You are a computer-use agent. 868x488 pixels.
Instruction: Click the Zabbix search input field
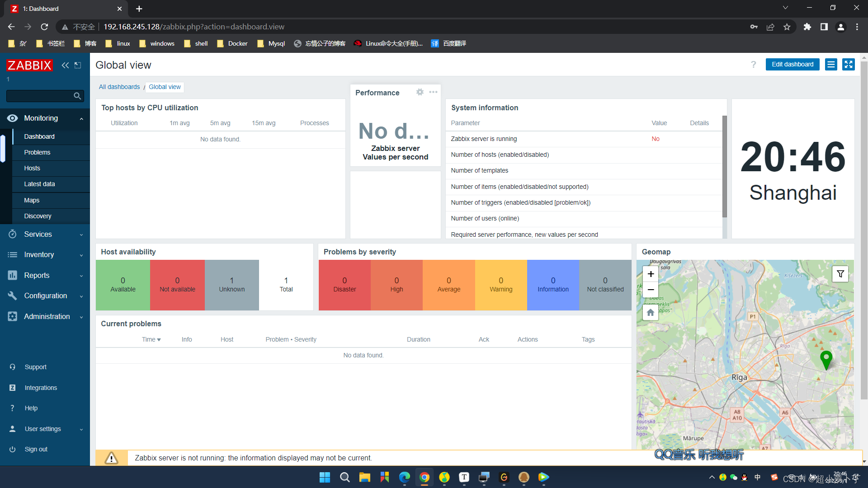(x=43, y=97)
